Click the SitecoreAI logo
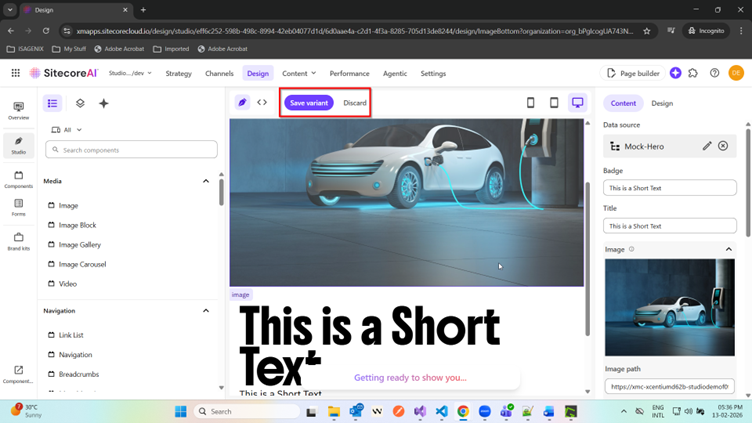The width and height of the screenshot is (752, 423). tap(64, 73)
